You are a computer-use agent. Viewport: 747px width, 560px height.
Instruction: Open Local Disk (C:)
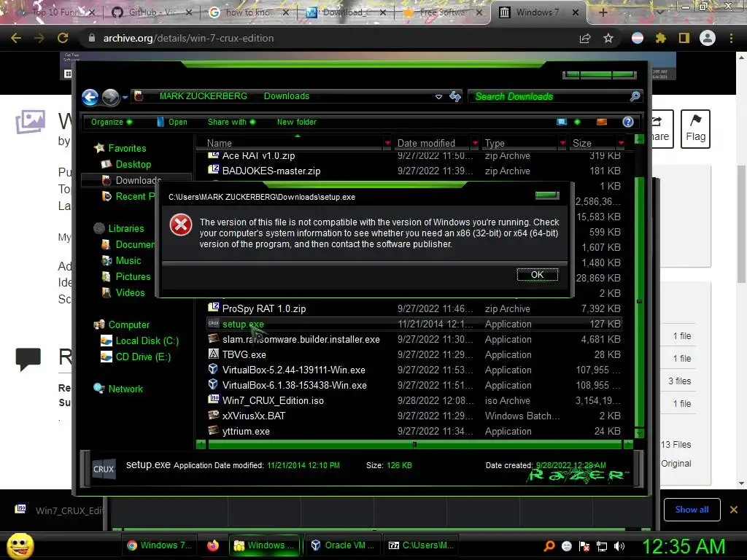[x=140, y=341]
